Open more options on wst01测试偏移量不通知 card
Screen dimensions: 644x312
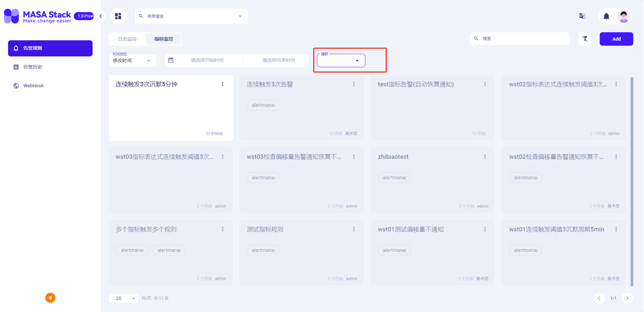point(485,229)
